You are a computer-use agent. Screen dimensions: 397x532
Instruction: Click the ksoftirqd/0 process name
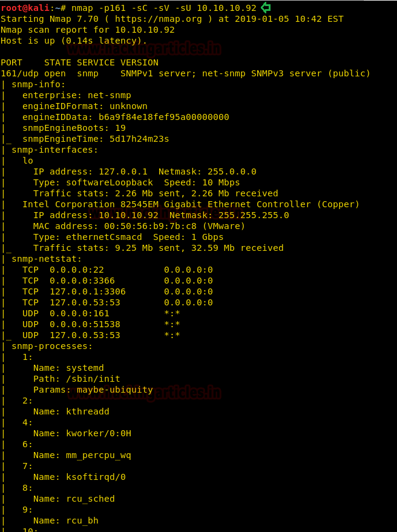[96, 477]
